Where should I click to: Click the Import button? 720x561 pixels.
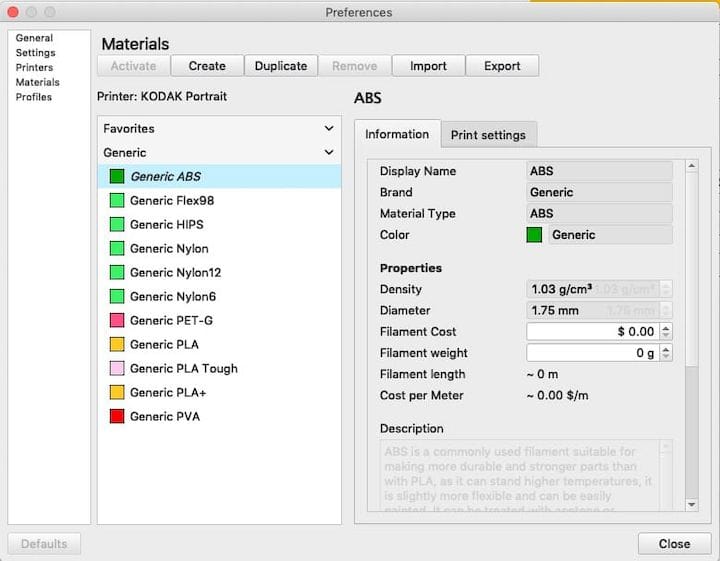pyautogui.click(x=428, y=66)
